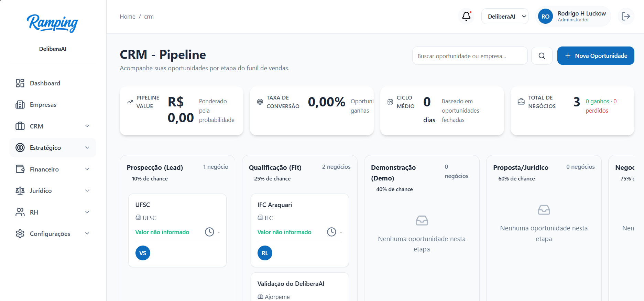
Task: Click the RL avatar on IFC Araquari card
Action: [265, 253]
